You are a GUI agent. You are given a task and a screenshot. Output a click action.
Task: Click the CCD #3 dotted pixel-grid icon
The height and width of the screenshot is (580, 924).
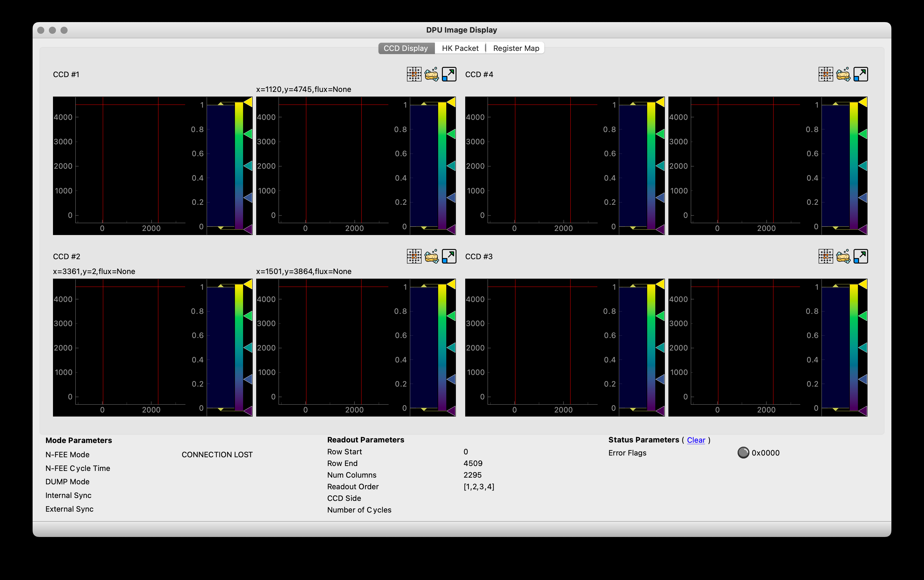pos(826,257)
